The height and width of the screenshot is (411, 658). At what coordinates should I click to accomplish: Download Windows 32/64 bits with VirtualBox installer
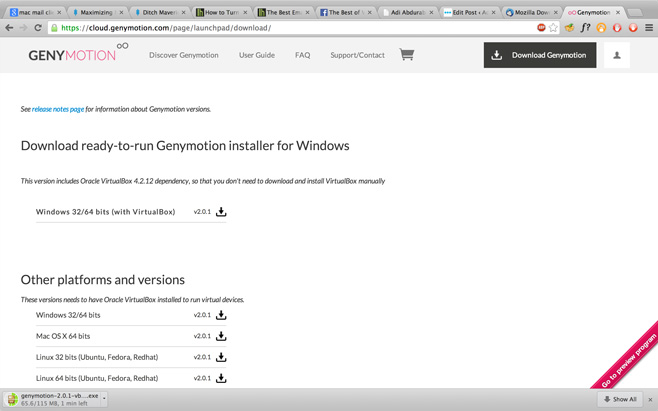pos(221,212)
